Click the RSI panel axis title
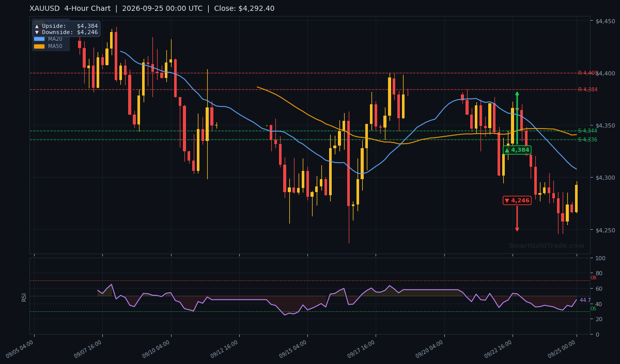 24,296
